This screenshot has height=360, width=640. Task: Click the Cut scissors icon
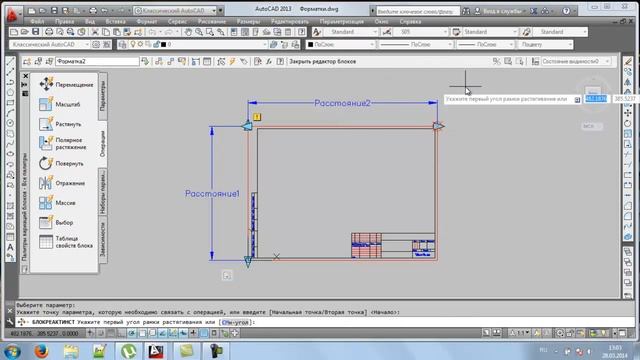95,32
